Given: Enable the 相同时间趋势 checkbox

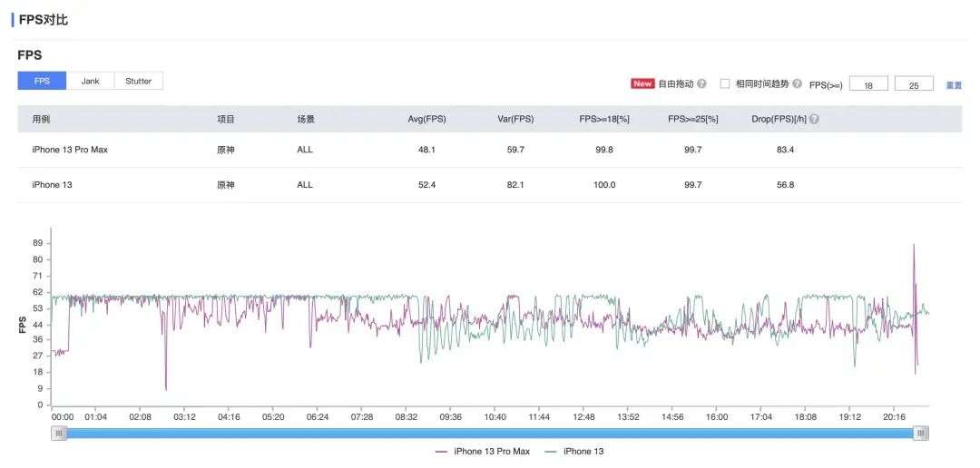Looking at the screenshot, I should (x=725, y=83).
